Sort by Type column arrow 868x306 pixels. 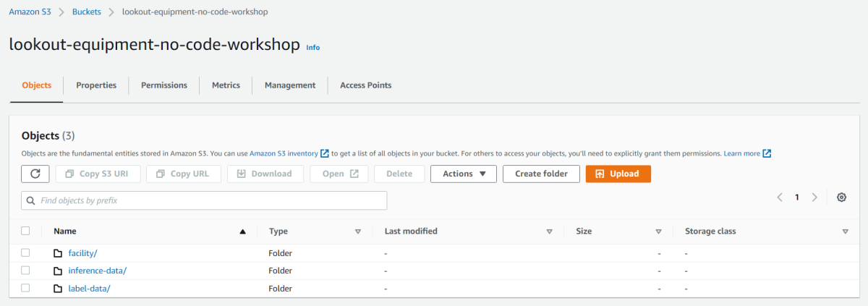(x=358, y=231)
